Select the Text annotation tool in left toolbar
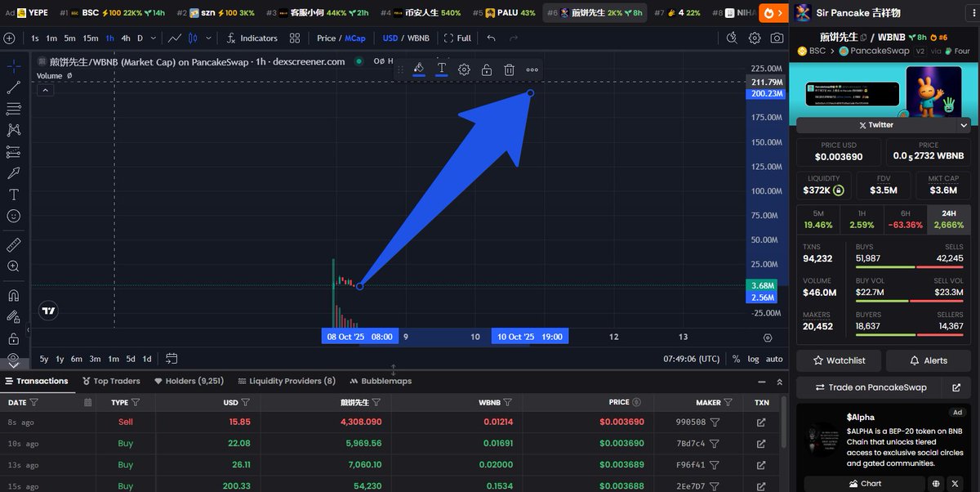 14,195
